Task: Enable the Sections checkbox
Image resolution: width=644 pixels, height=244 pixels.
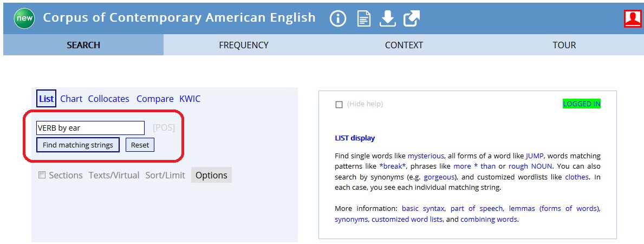Action: pos(42,175)
